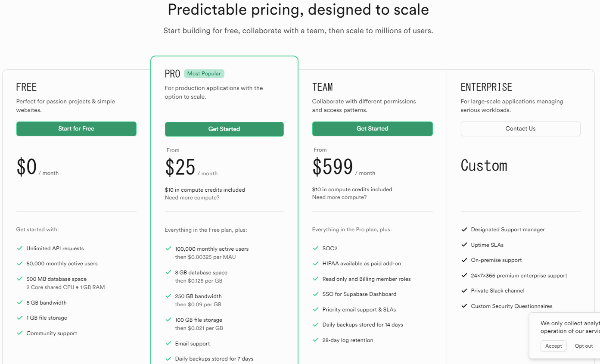600x364 pixels.
Task: Click the HIPAA available as paid add-on item
Action: [362, 264]
